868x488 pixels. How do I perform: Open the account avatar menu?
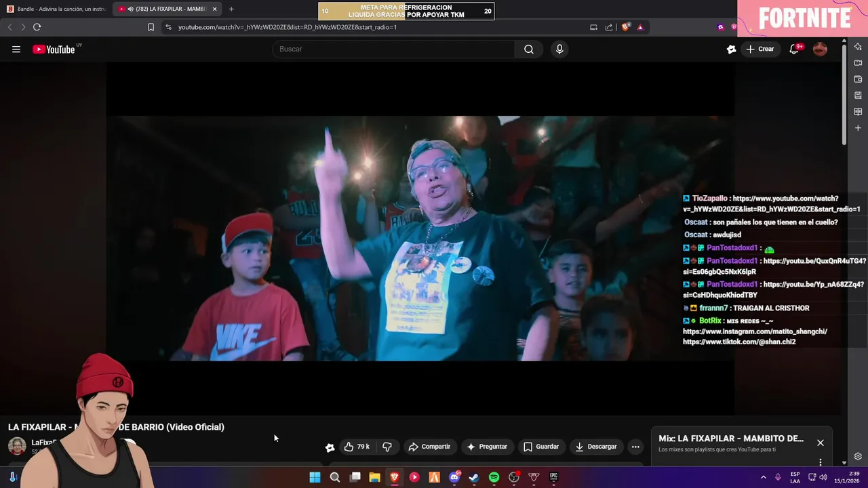820,49
